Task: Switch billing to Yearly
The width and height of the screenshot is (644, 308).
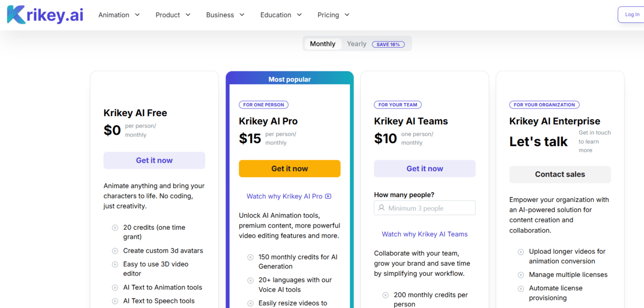Action: click(356, 44)
